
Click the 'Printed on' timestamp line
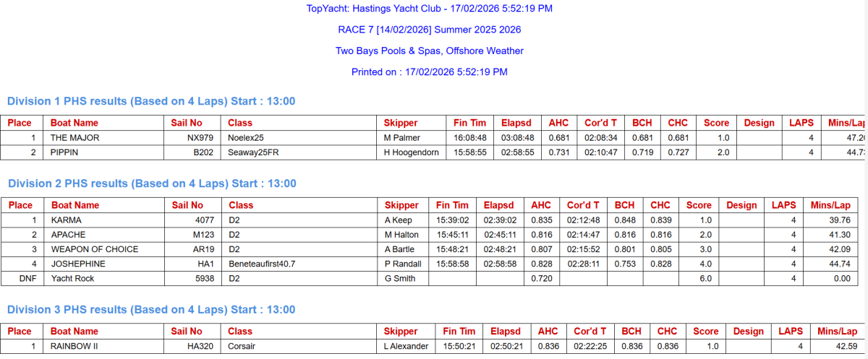[x=429, y=72]
